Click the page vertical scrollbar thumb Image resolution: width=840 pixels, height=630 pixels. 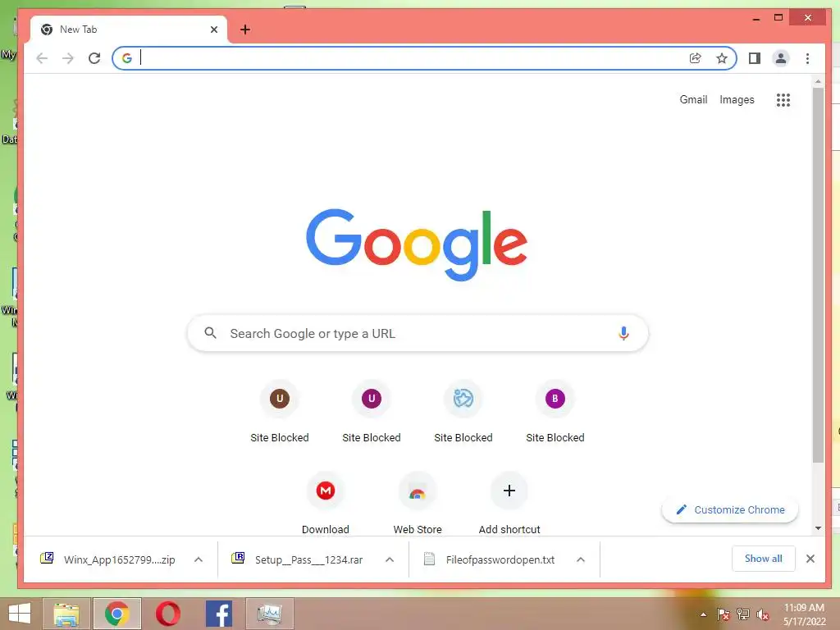(x=818, y=274)
